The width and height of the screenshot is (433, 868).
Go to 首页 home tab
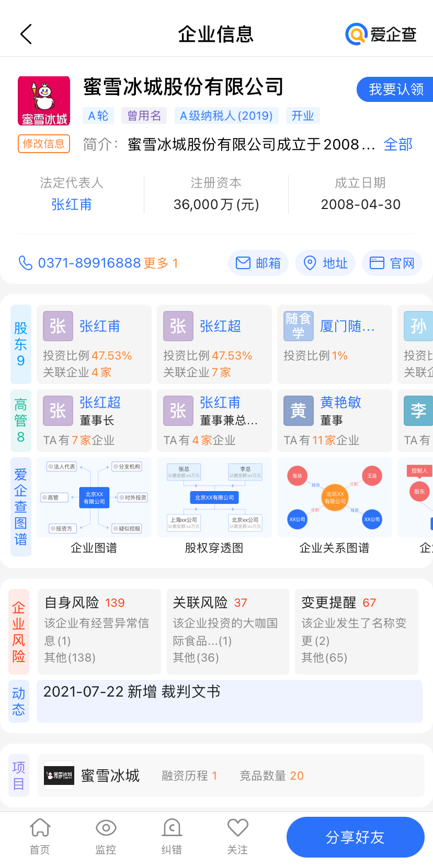coord(40,836)
